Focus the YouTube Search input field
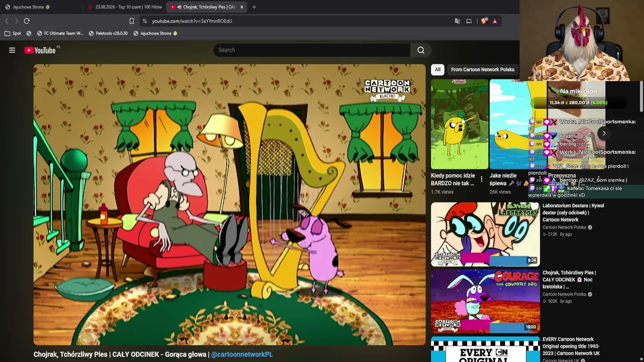Image resolution: width=644 pixels, height=362 pixels. 312,50
